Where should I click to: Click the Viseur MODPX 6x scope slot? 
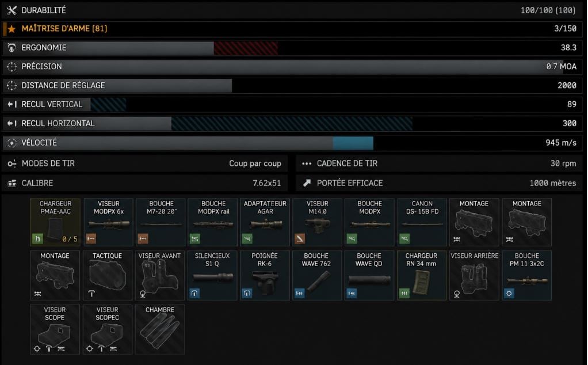point(108,222)
